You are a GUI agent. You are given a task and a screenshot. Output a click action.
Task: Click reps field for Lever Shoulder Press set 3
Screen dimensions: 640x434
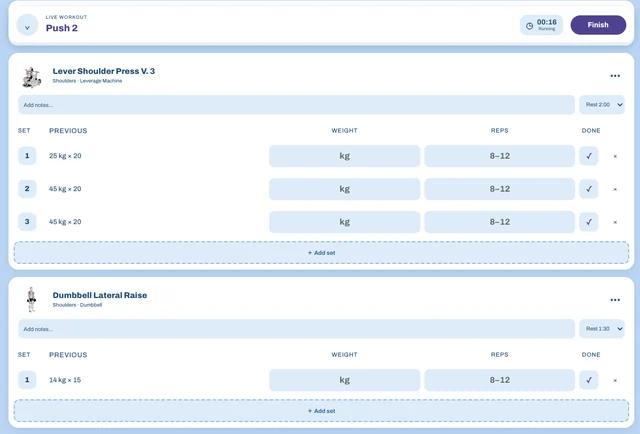tap(500, 222)
